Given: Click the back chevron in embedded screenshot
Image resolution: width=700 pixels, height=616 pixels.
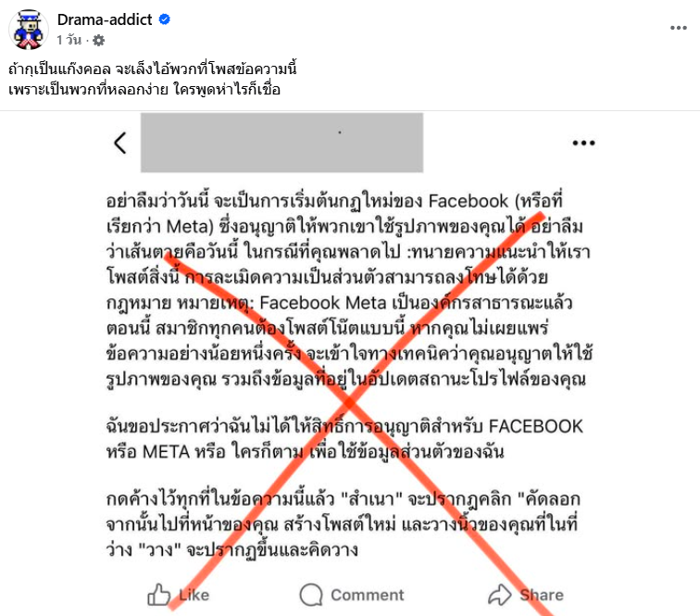Looking at the screenshot, I should tap(120, 143).
